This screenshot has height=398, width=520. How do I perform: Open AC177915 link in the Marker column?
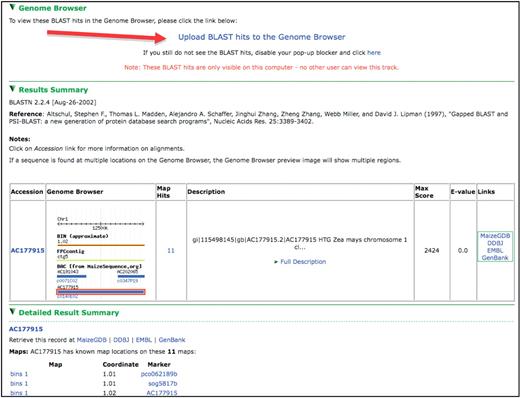tap(162, 393)
